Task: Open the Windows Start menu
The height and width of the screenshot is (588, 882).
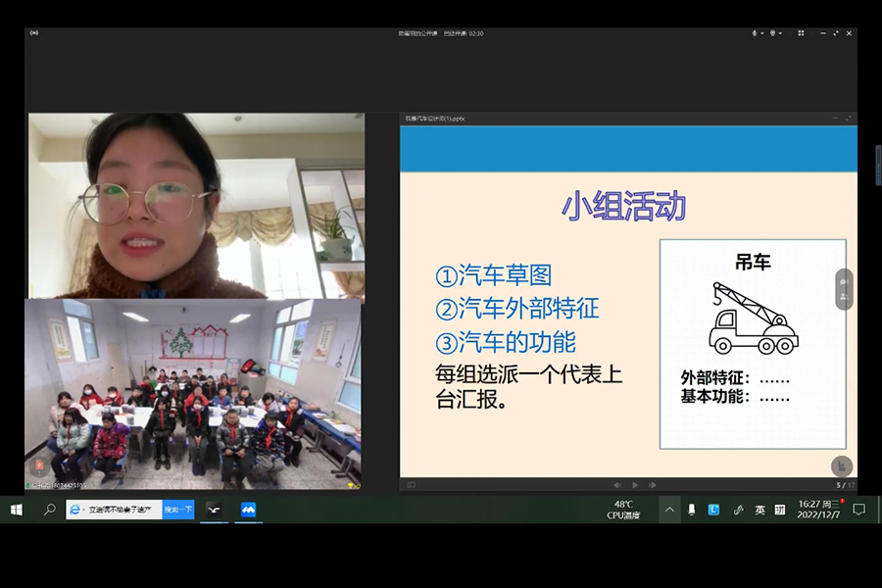Action: pyautogui.click(x=17, y=510)
